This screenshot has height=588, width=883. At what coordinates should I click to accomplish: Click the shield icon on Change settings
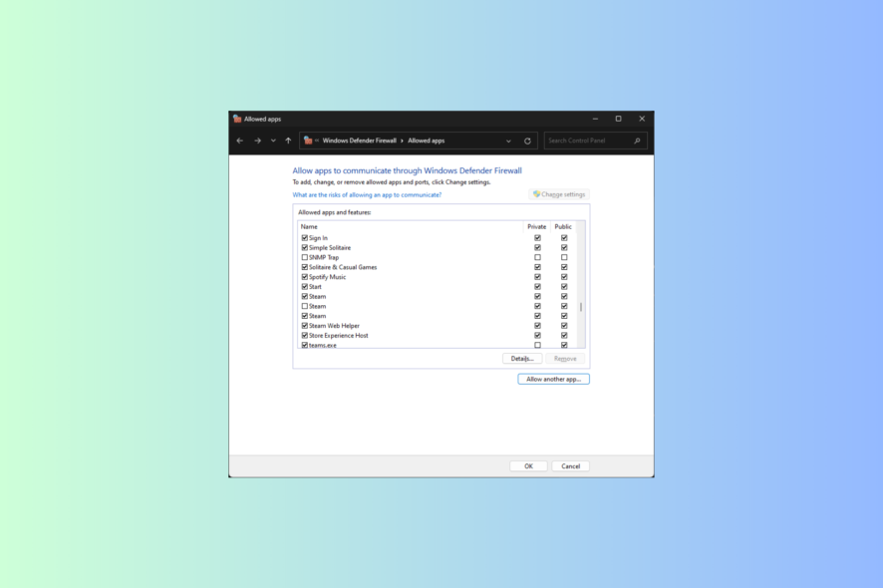pyautogui.click(x=536, y=194)
